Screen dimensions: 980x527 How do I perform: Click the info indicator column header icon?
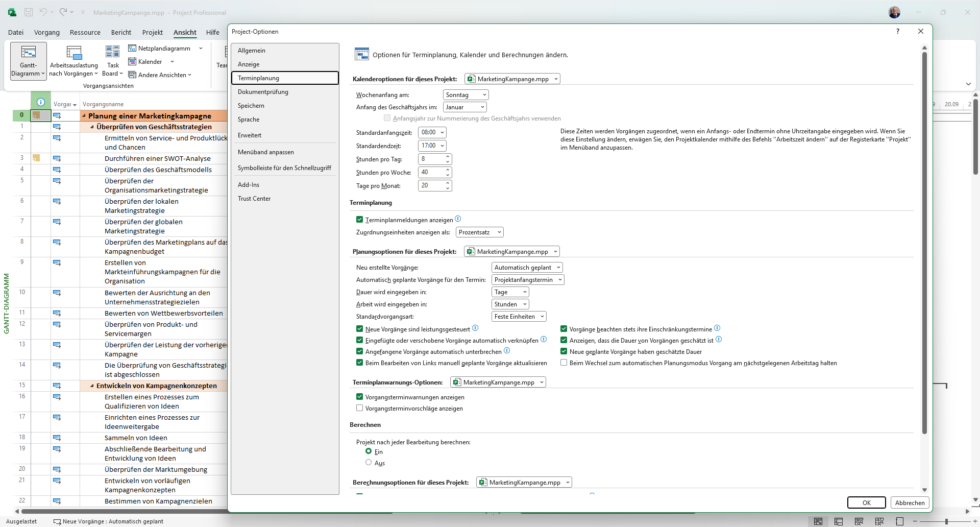[x=41, y=102]
